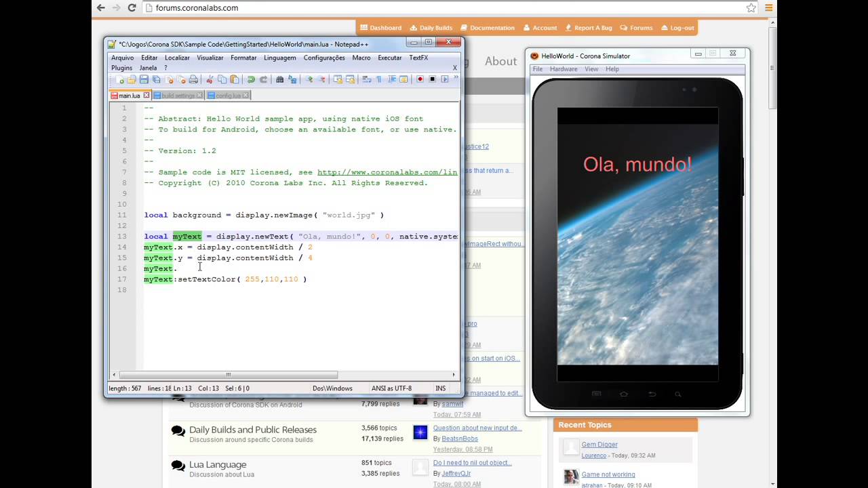Click the browser Back arrow
This screenshot has height=488, width=868.
[x=101, y=8]
